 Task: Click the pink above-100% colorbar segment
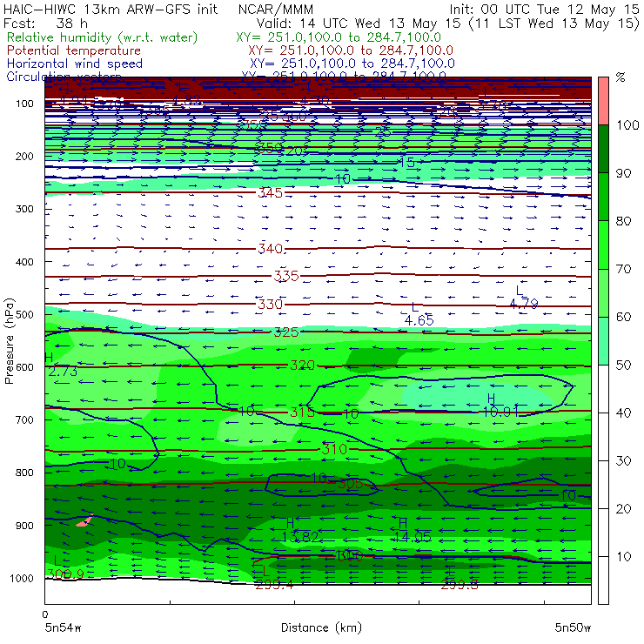pyautogui.click(x=603, y=101)
